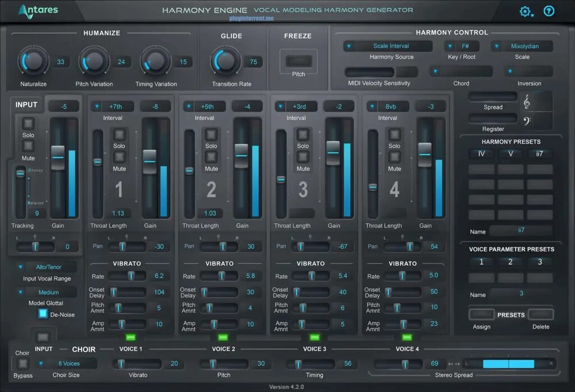This screenshot has height=392, width=575.
Task: Click the MIDI Velocity Sensitivity slider
Action: point(369,72)
